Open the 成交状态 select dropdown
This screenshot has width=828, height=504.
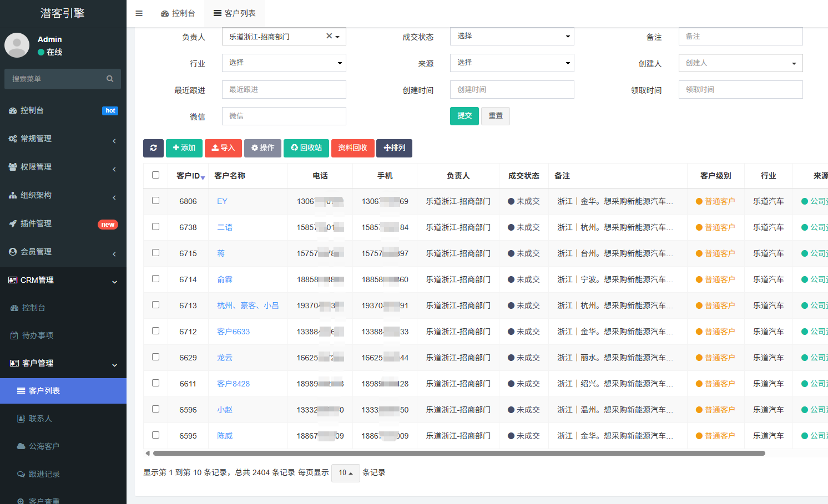(x=512, y=36)
